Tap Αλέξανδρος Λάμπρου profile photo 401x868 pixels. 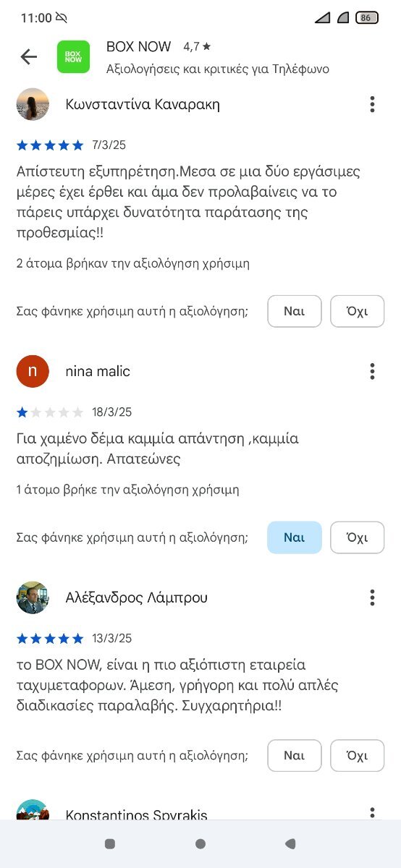[x=33, y=597]
